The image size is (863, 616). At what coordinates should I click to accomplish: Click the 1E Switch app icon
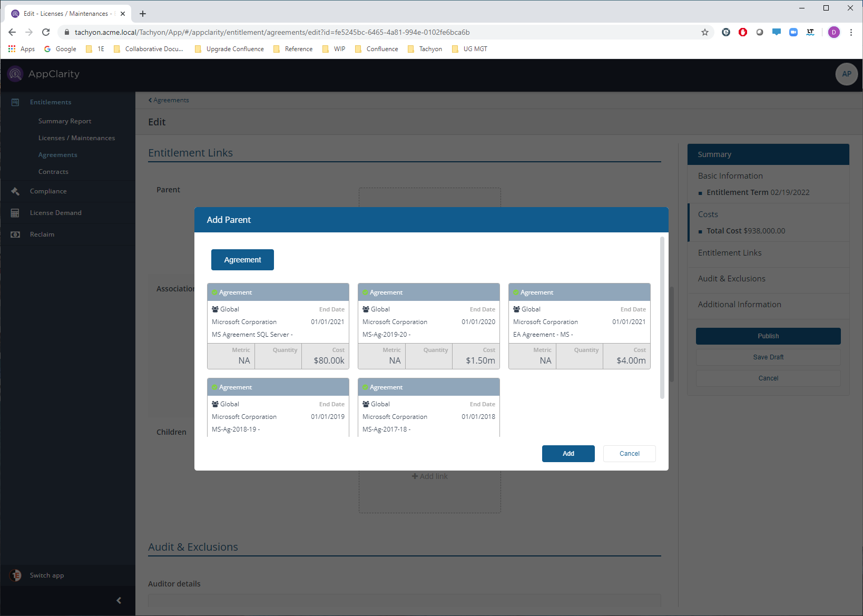coord(15,575)
